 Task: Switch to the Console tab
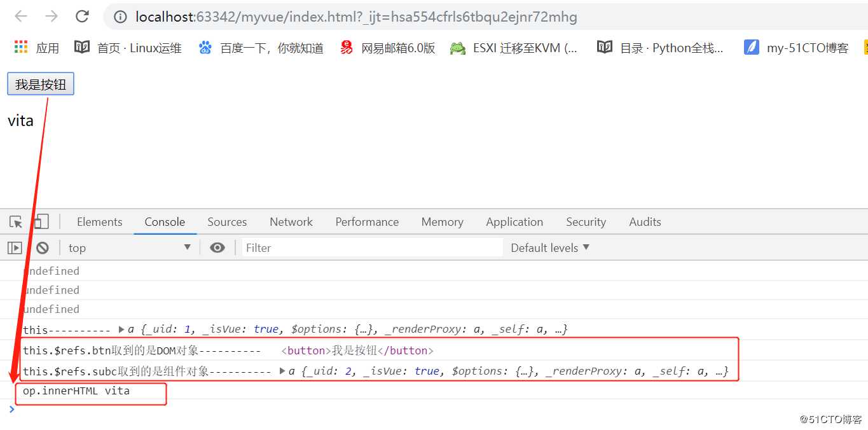(165, 222)
